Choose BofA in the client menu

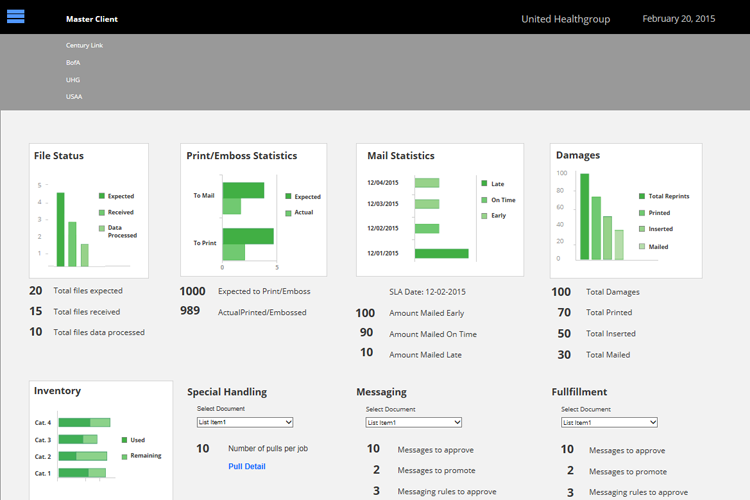(73, 63)
